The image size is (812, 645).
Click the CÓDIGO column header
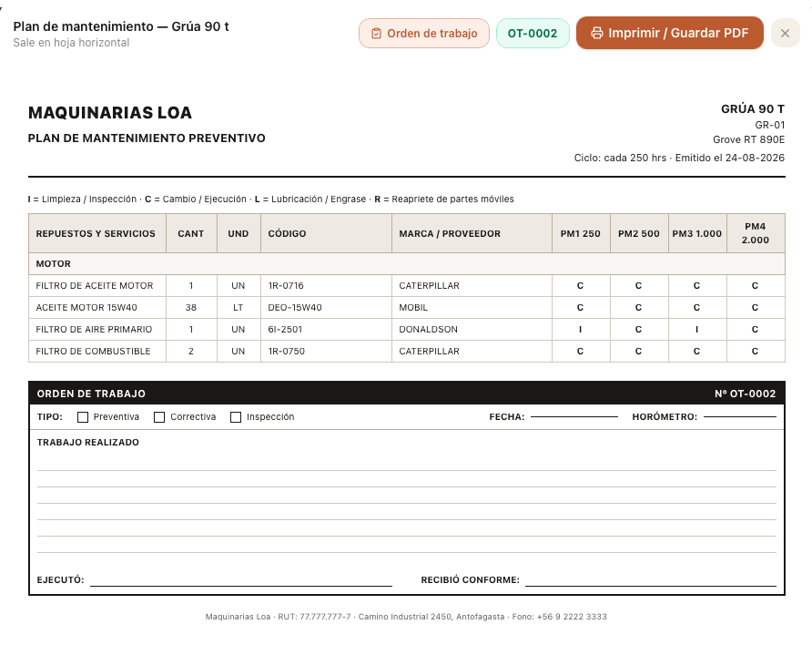tap(326, 233)
